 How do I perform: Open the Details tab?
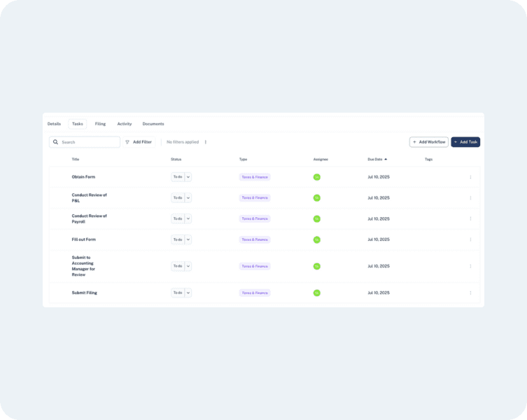[54, 124]
